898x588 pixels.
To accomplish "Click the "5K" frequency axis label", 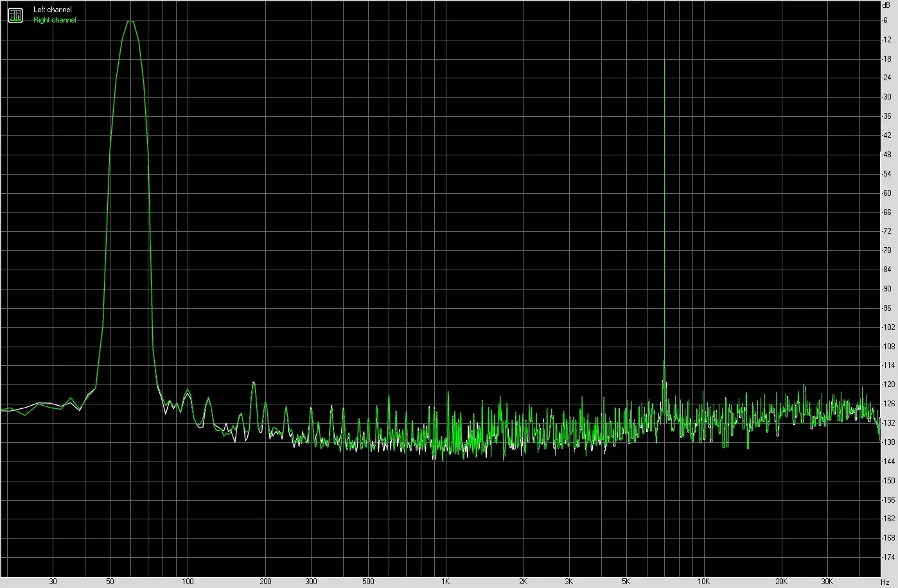I will (x=626, y=582).
